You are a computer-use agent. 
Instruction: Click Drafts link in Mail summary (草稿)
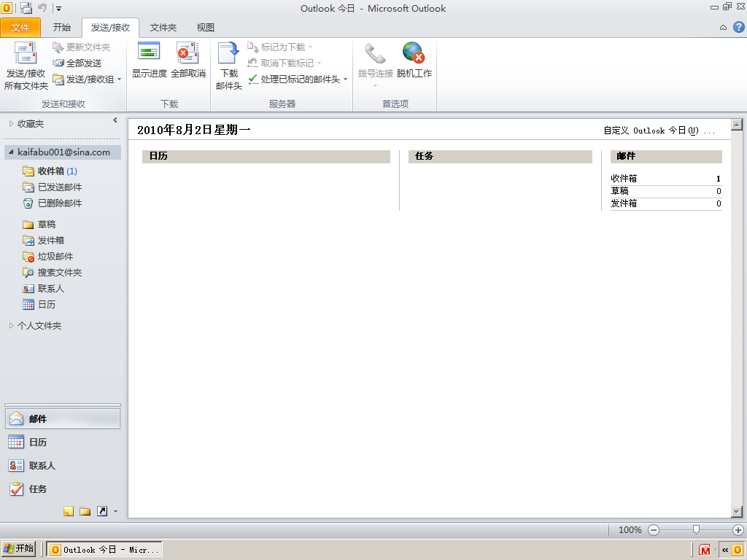[619, 191]
